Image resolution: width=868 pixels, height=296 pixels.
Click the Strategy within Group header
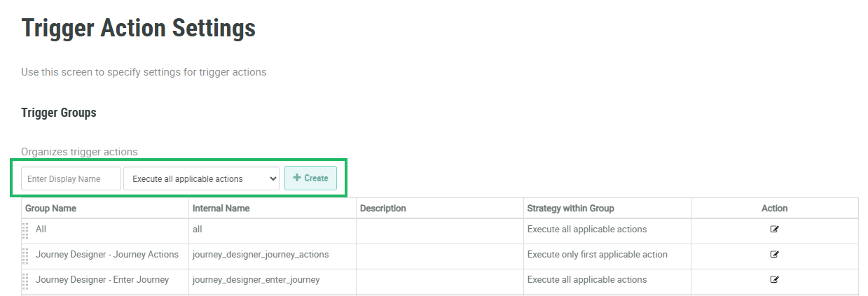point(571,209)
